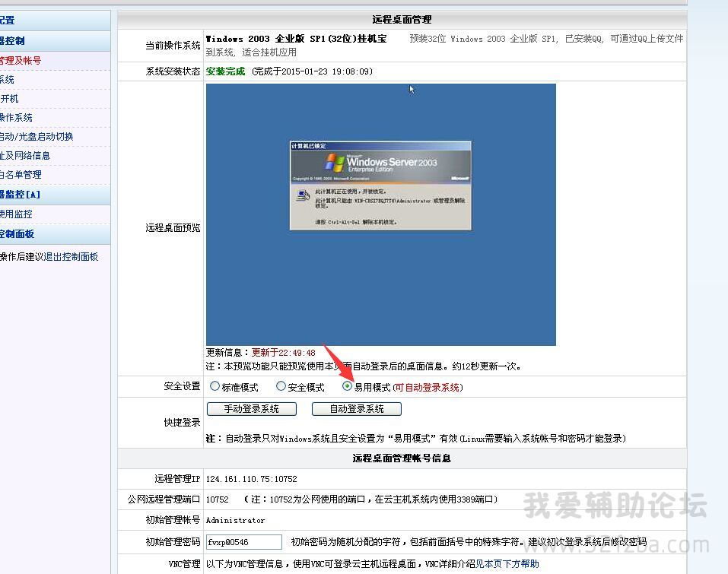728x574 pixels.
Task: Select the 标准模式 radio button
Action: coord(215,386)
